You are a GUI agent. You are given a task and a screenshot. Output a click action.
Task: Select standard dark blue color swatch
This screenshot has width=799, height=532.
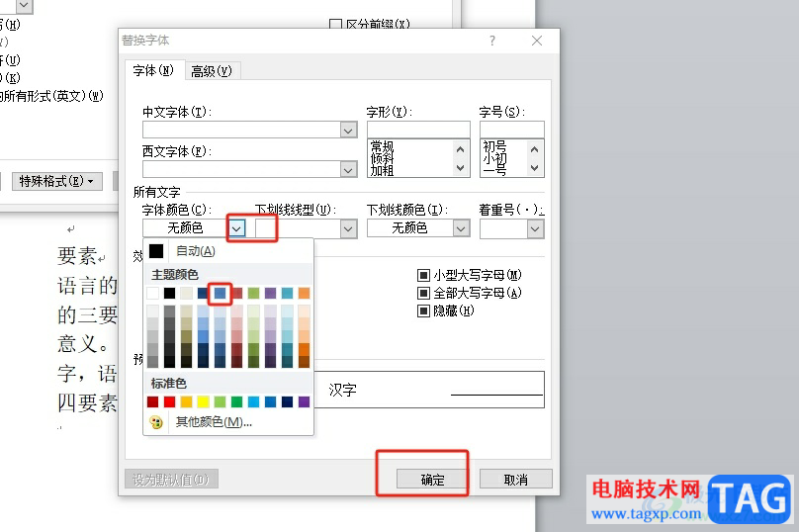coord(288,402)
